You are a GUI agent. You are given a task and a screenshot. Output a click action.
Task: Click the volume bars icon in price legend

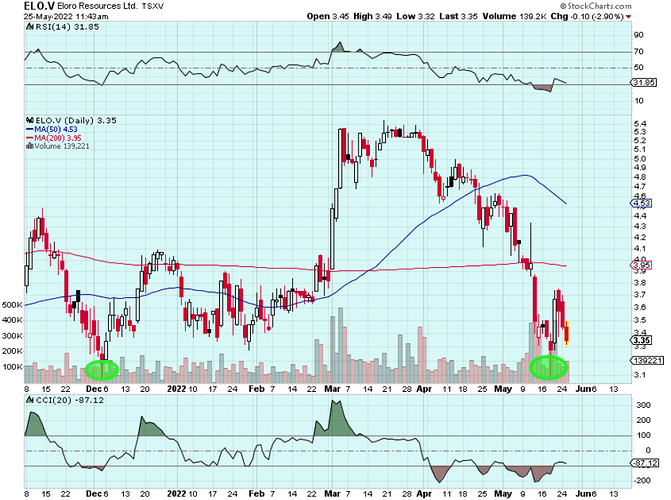point(30,146)
